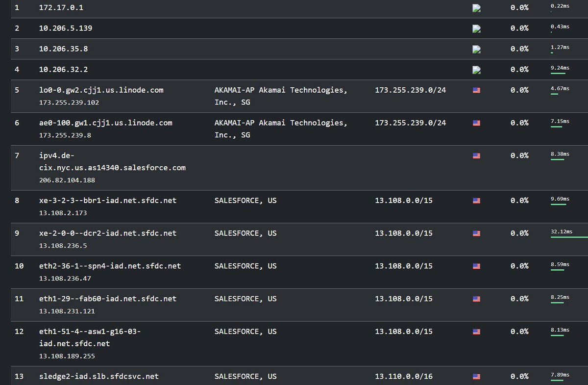Click US flag in de-cix.nyc salesforce row
This screenshot has height=385, width=588.
[x=476, y=156]
